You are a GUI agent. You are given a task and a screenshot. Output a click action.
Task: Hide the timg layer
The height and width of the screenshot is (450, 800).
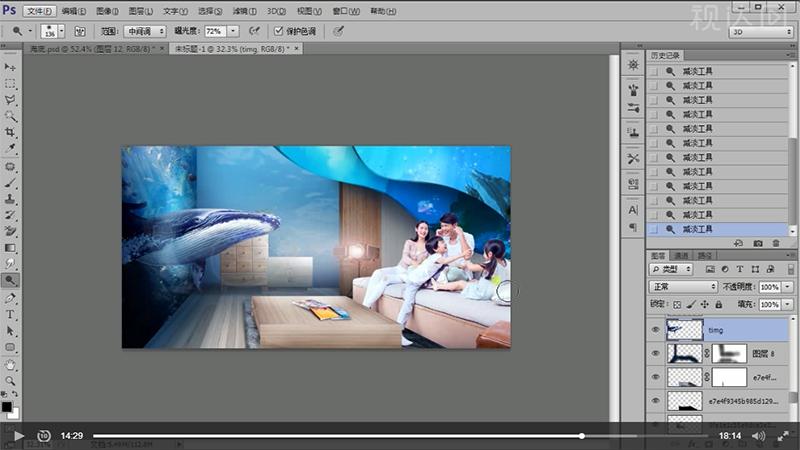click(656, 329)
